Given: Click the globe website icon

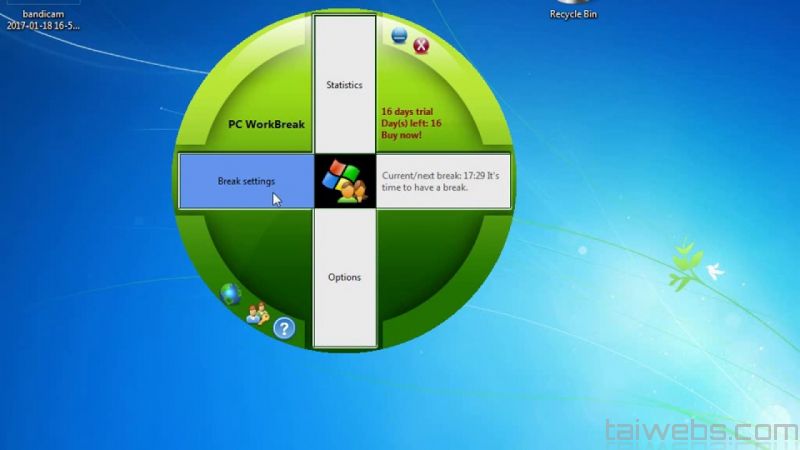Looking at the screenshot, I should click(231, 293).
